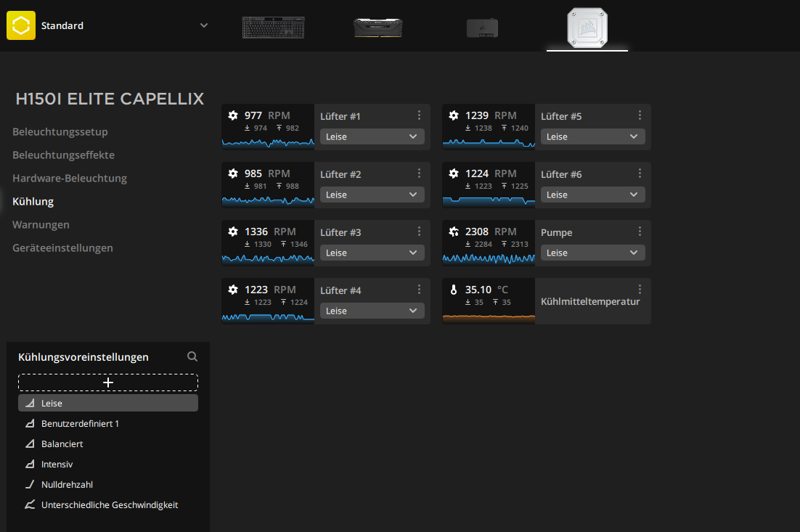The image size is (800, 532).
Task: Open the Standard profile dropdown chevron
Action: 204,25
